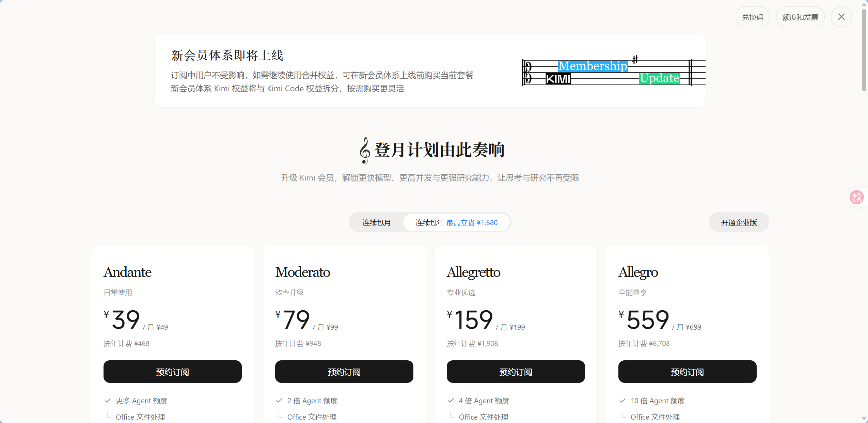Subscribe to the Allegretto plan

pyautogui.click(x=516, y=372)
